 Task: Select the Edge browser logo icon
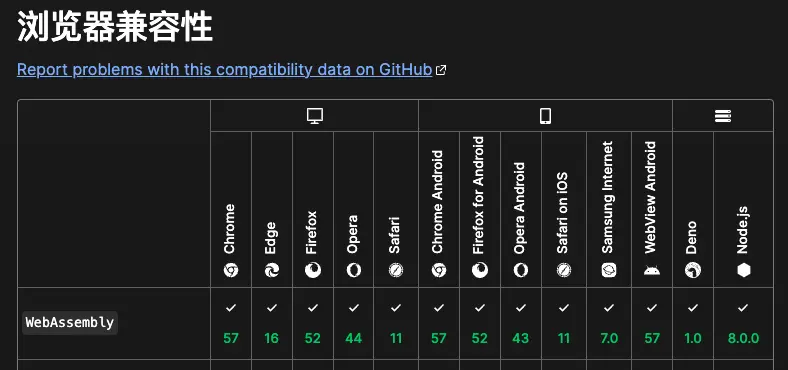pos(272,270)
